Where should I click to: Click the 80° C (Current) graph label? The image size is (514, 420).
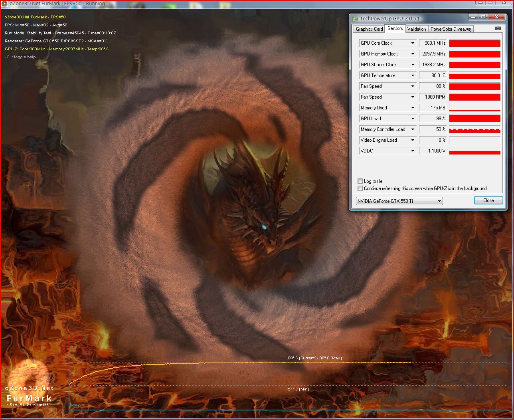pyautogui.click(x=315, y=358)
